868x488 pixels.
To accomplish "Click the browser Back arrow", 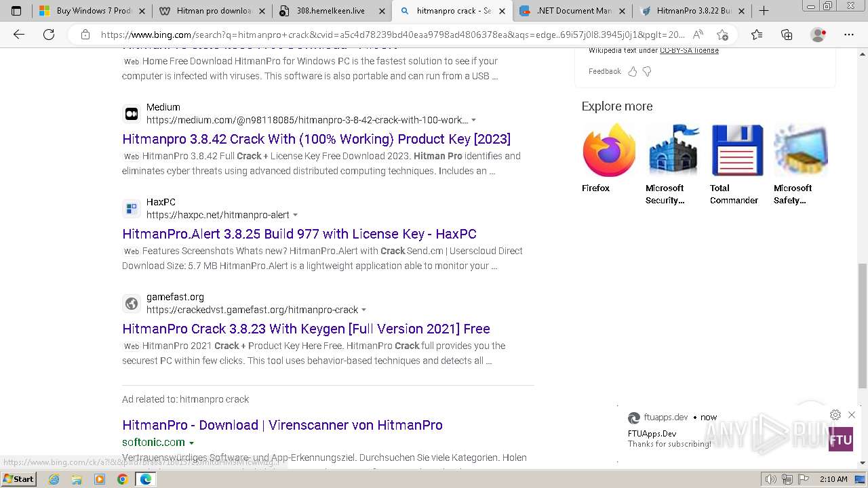I will (19, 35).
